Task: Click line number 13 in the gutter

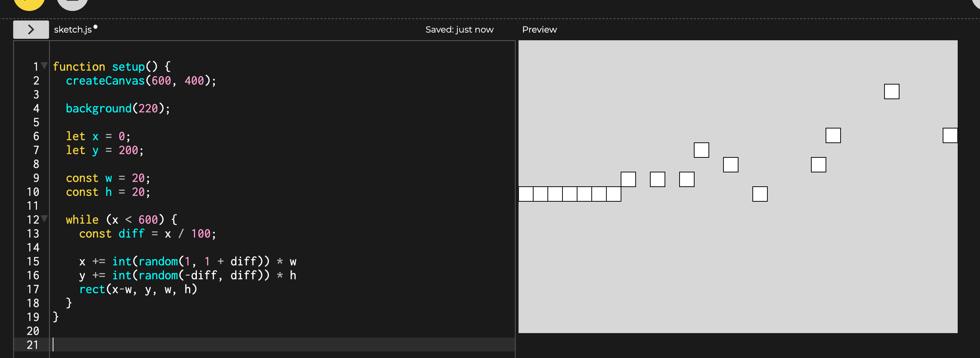Action: [33, 234]
